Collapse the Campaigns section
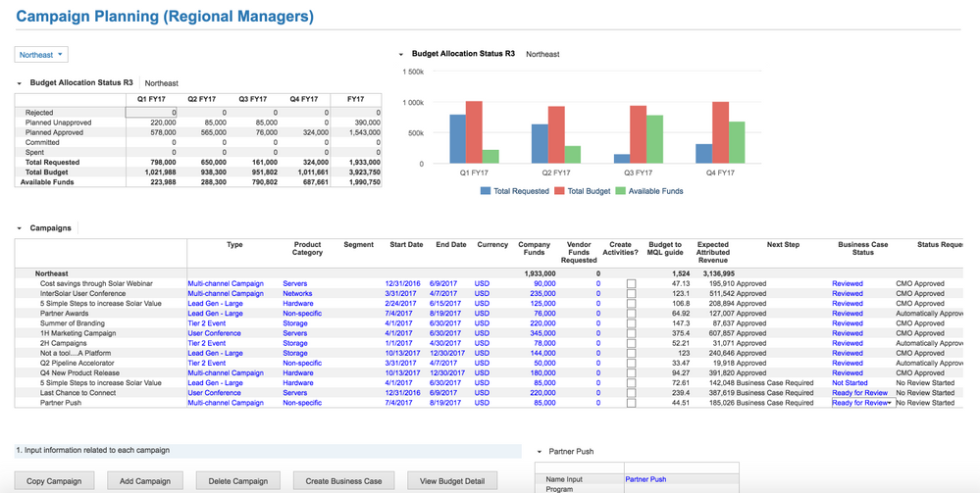The width and height of the screenshot is (980, 493). (x=20, y=228)
